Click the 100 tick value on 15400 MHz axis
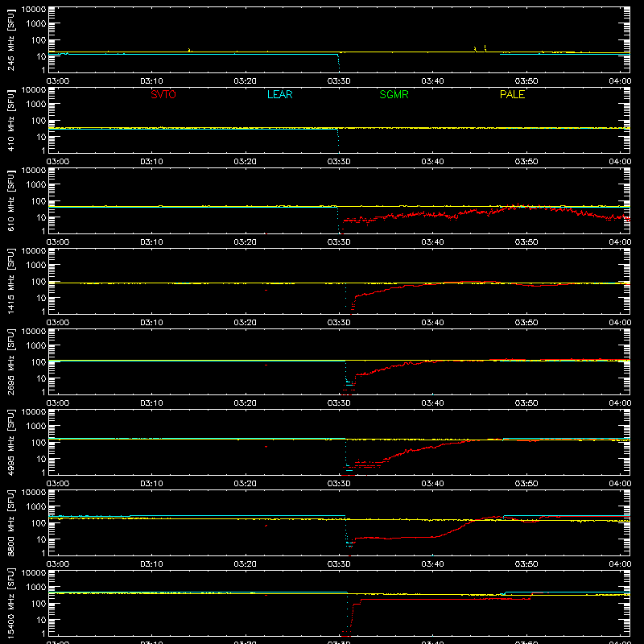The height and width of the screenshot is (644, 644). (39, 604)
